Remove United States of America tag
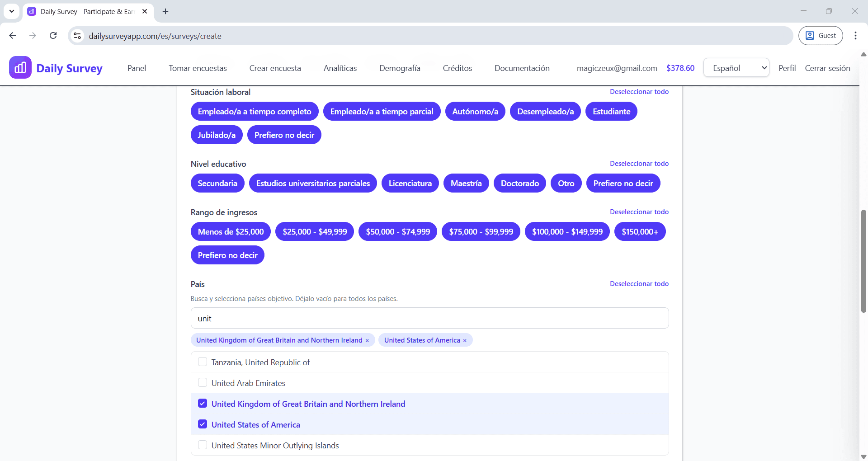The width and height of the screenshot is (868, 461). pos(465,340)
